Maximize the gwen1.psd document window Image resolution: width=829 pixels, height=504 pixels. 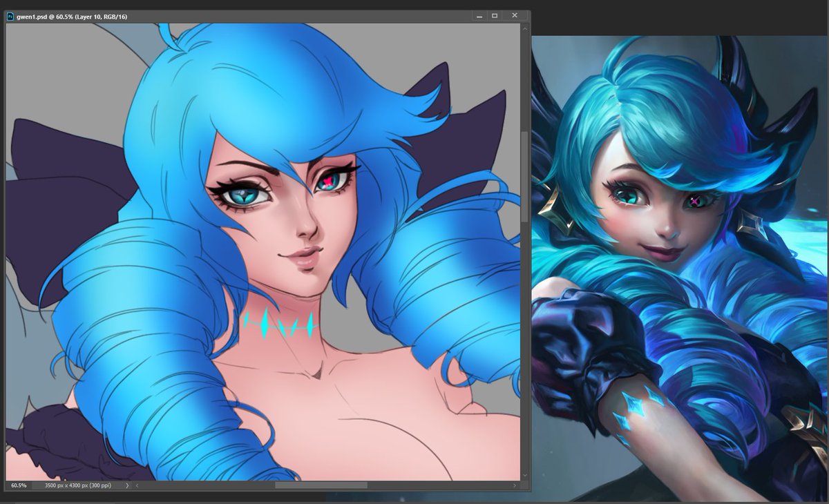tap(495, 15)
